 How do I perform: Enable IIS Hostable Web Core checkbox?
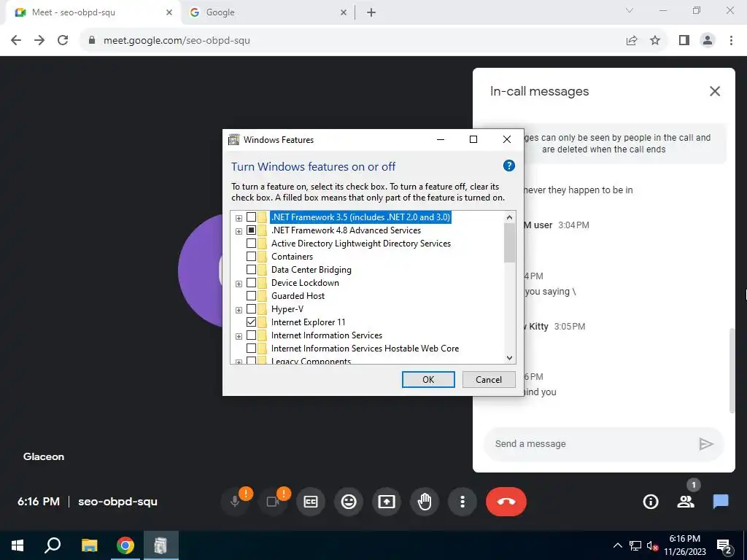(x=251, y=349)
